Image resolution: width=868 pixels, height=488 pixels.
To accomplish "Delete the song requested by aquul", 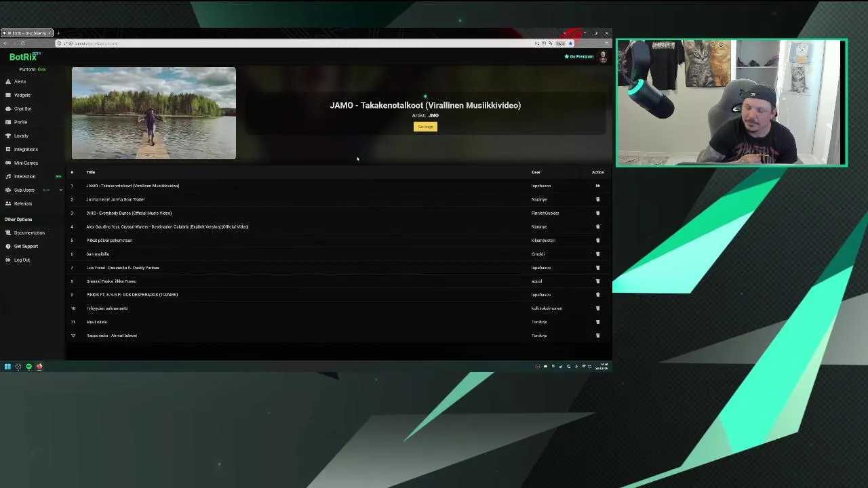I will 597,281.
